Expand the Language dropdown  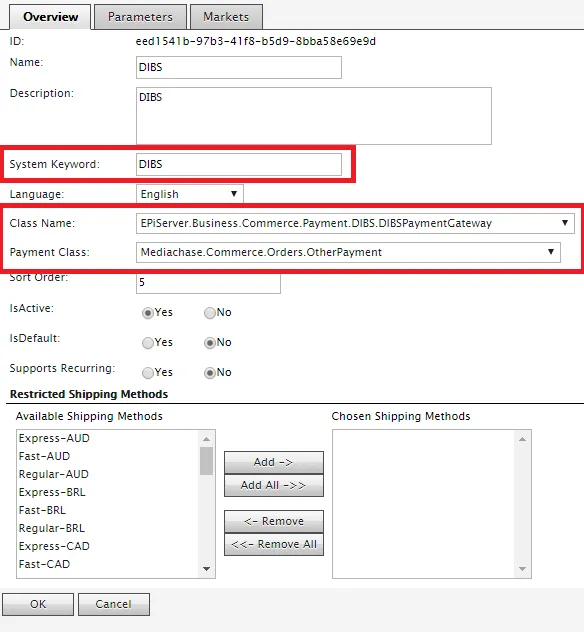(x=190, y=194)
